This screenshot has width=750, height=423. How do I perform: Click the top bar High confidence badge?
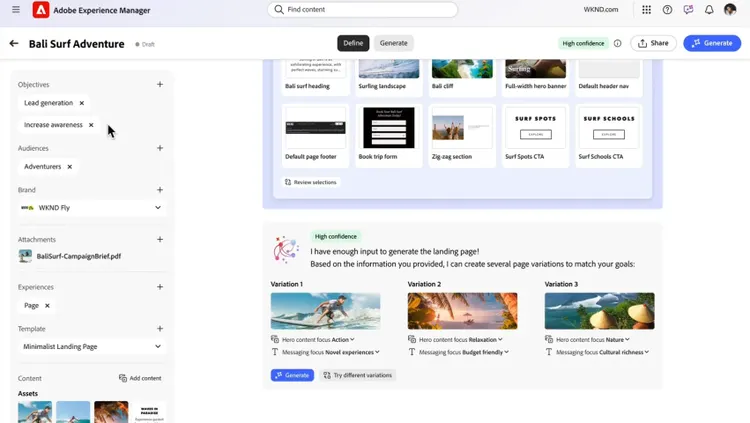point(583,43)
